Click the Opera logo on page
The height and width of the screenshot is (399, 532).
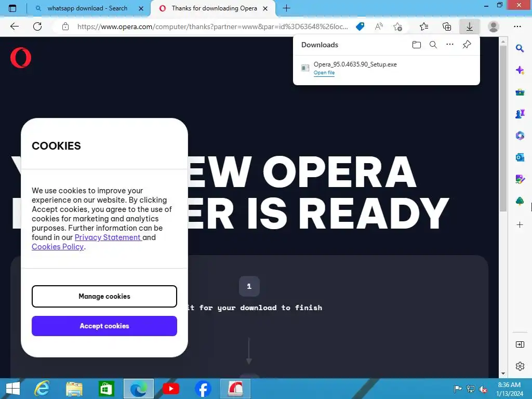pyautogui.click(x=21, y=58)
